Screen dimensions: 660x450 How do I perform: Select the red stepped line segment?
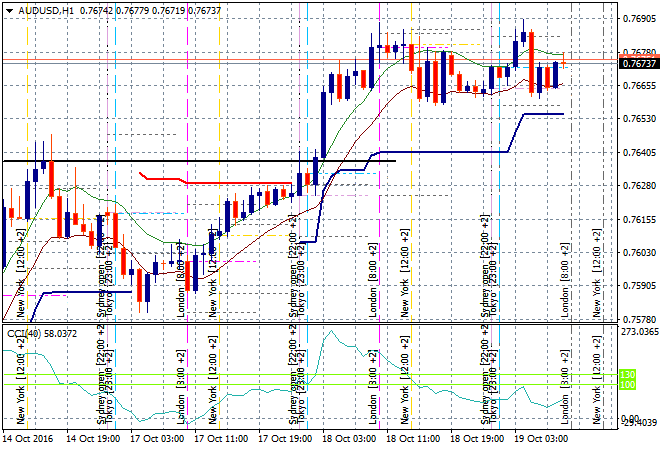(220, 183)
